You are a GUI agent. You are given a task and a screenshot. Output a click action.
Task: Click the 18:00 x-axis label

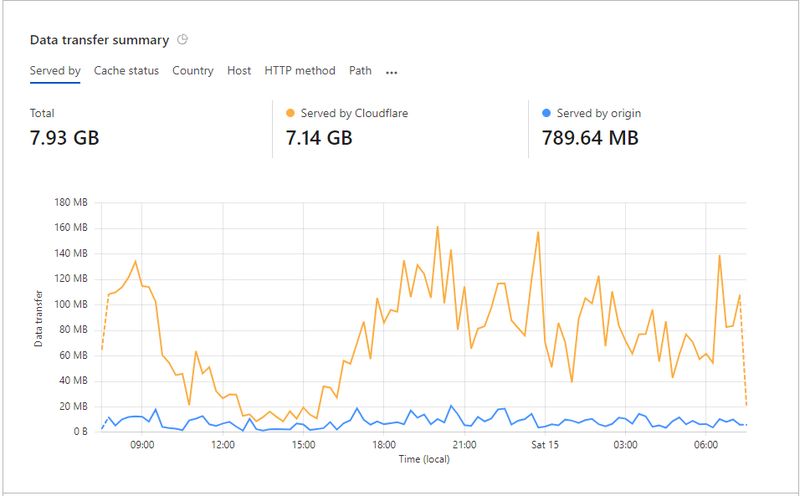click(x=384, y=444)
